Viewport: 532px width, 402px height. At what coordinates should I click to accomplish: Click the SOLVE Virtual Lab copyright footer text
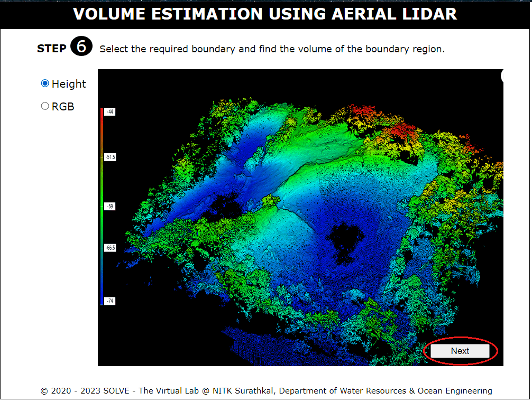click(266, 391)
